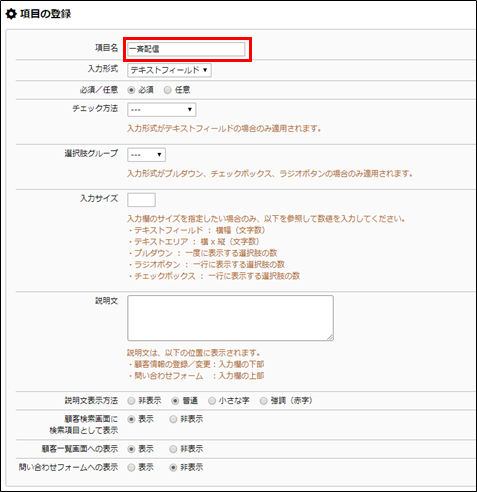Select the 任意 radio button

pos(167,90)
